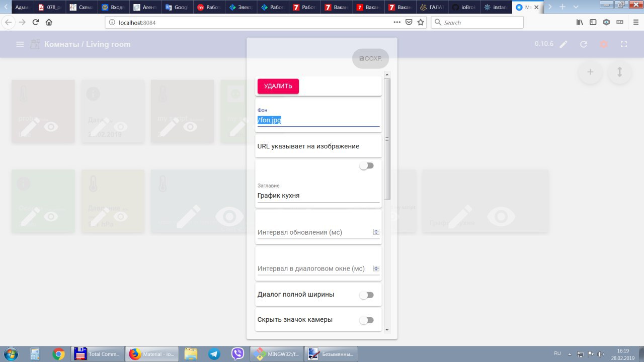Click the round plus add button
The height and width of the screenshot is (362, 644).
click(x=591, y=72)
